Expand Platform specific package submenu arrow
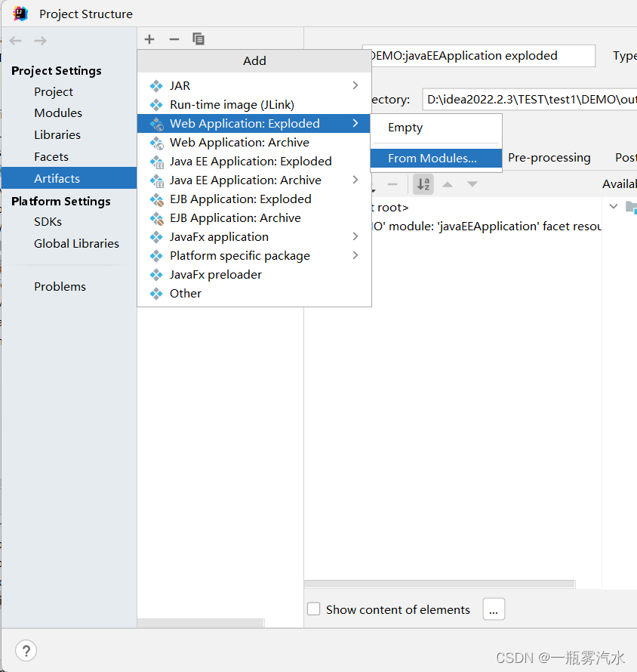This screenshot has height=672, width=637. pos(355,255)
